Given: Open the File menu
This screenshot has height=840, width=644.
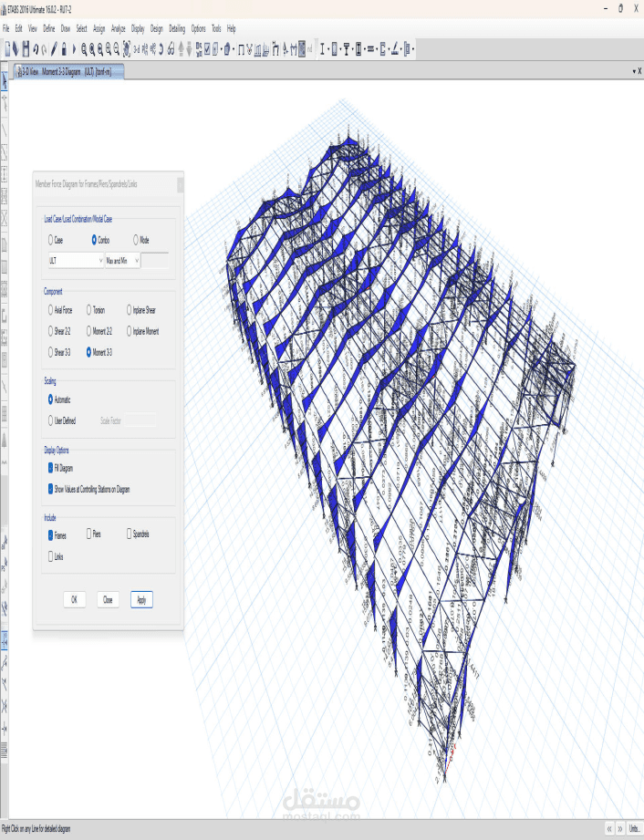Looking at the screenshot, I should (x=5, y=29).
